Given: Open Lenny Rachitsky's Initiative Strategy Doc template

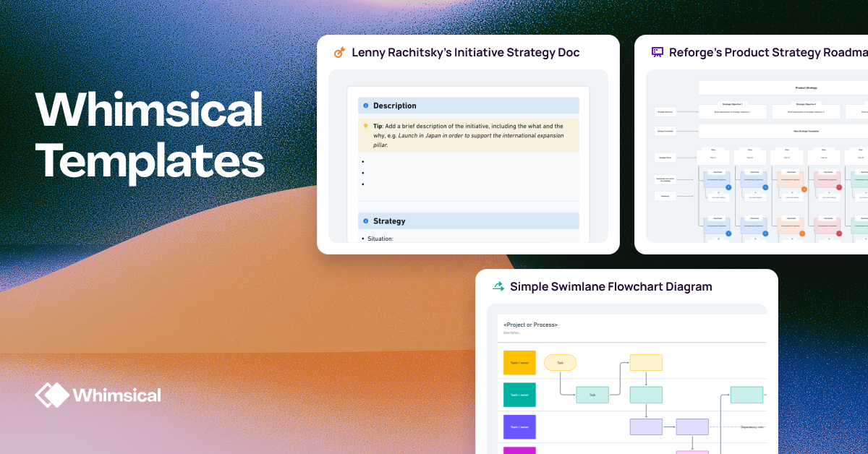Looking at the screenshot, I should tap(464, 52).
